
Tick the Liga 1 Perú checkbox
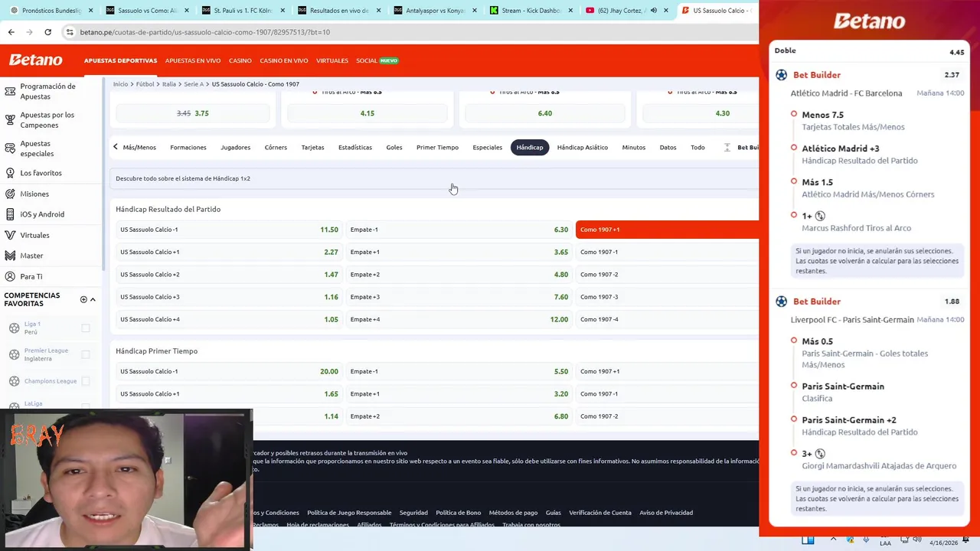click(86, 328)
